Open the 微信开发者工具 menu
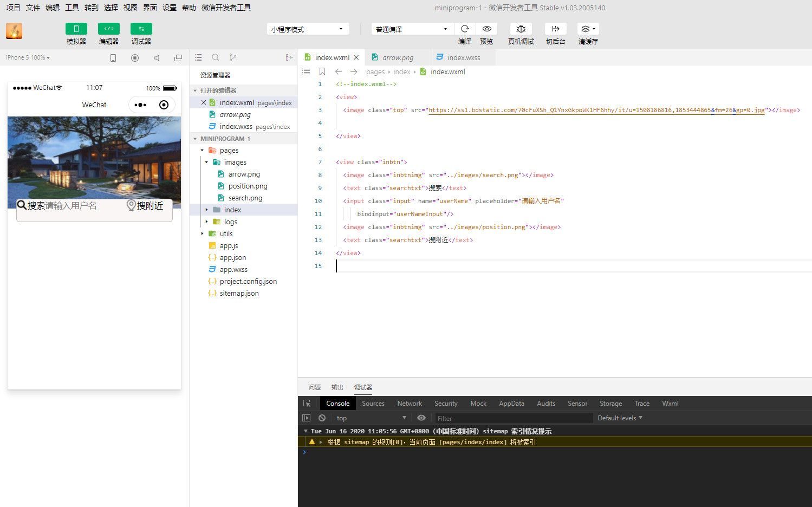 [x=226, y=8]
